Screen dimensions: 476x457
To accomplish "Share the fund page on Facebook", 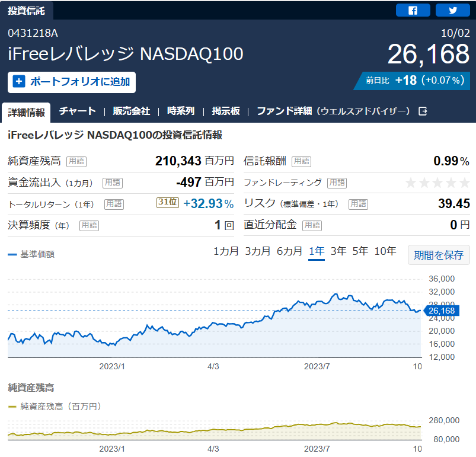I will point(413,10).
